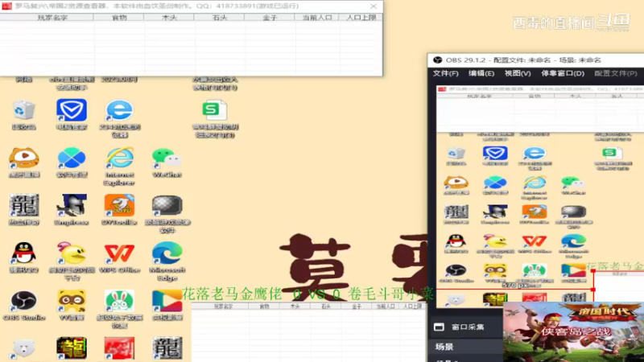644x362 pixels.
Task: Open the dragon icon beside the red shortcut
Action: coord(167,348)
